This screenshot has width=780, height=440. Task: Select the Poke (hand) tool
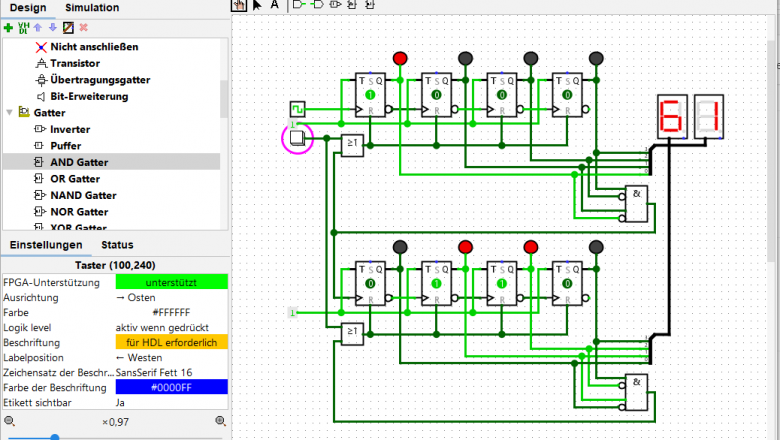[x=239, y=5]
